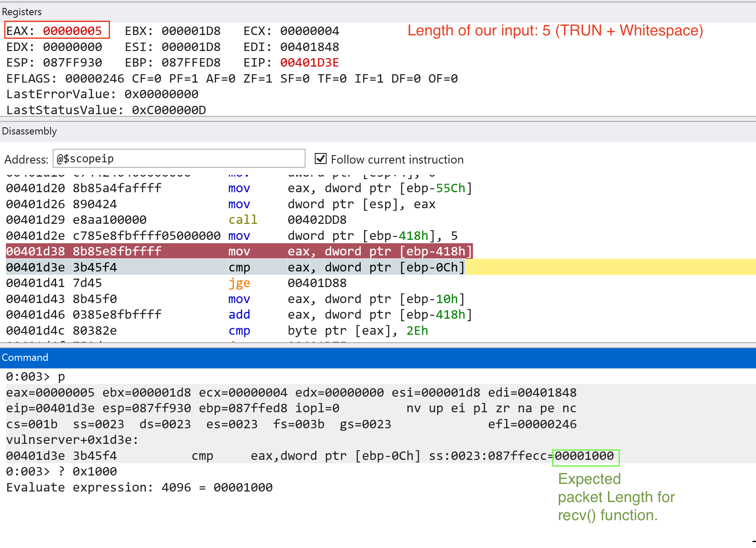
Task: Click the blue Command panel header
Action: coord(24,357)
